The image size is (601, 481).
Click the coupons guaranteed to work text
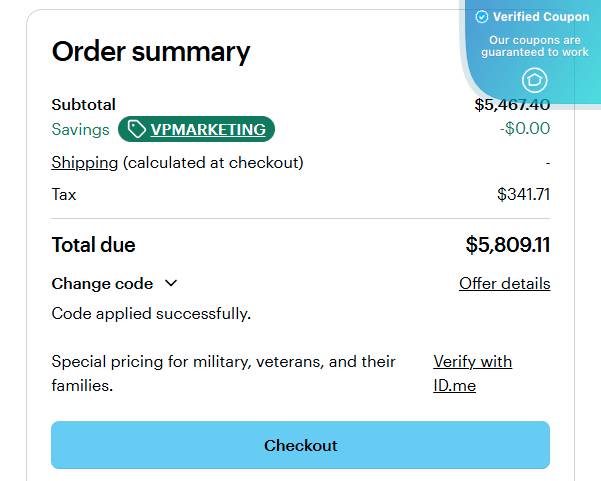[535, 46]
